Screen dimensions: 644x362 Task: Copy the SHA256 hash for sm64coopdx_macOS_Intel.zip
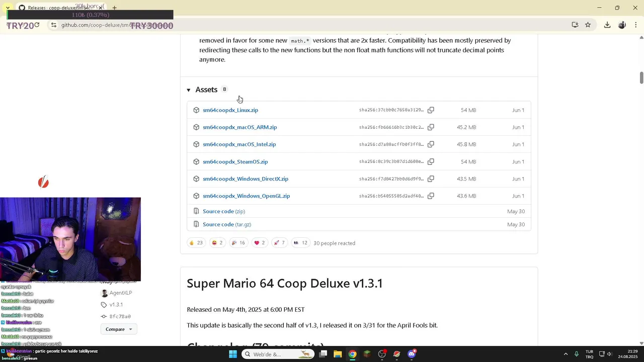[x=431, y=144]
